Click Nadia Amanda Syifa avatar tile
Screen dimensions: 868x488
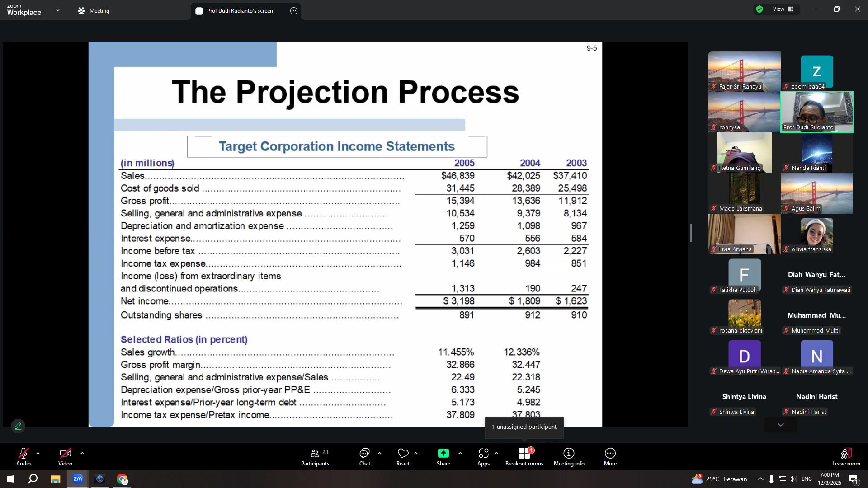coord(817,356)
